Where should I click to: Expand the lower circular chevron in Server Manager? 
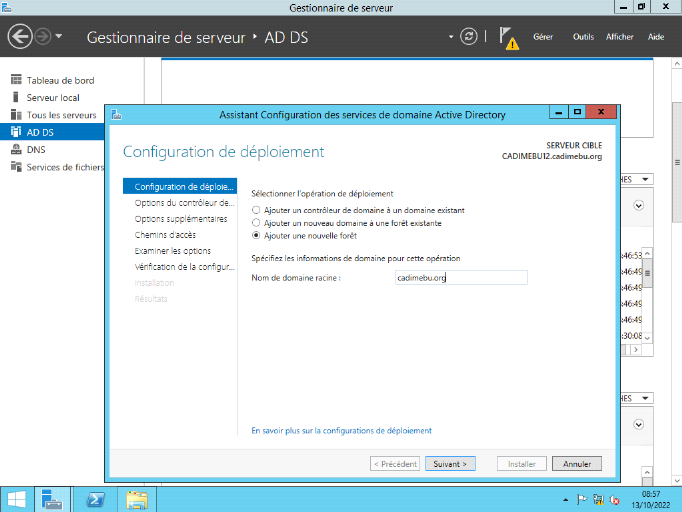pos(639,425)
